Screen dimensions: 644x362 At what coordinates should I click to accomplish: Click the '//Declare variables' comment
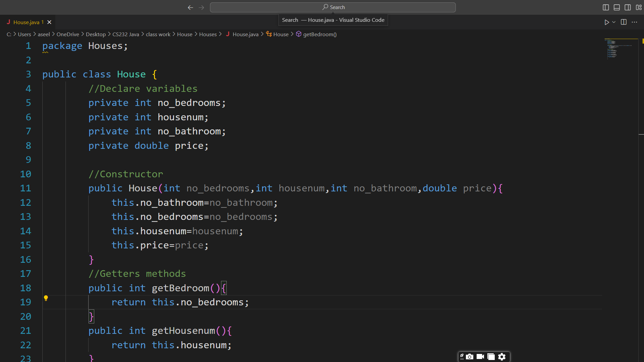(x=143, y=88)
